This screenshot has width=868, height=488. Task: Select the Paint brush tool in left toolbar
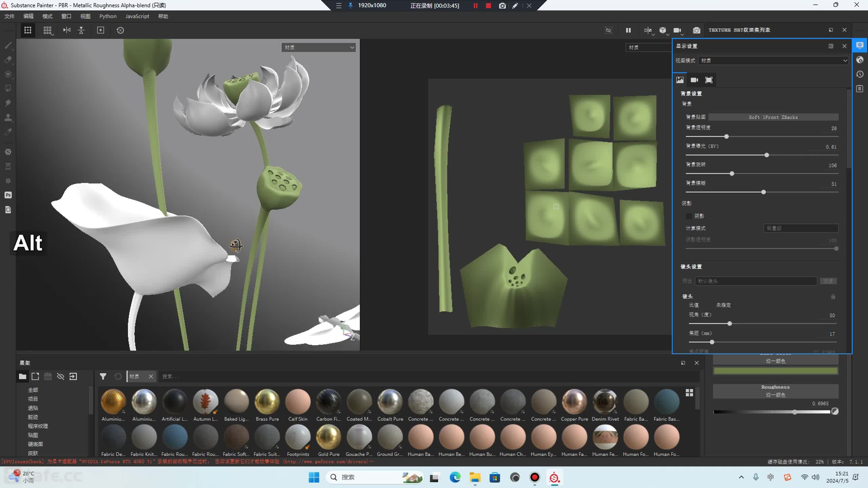pos(8,45)
